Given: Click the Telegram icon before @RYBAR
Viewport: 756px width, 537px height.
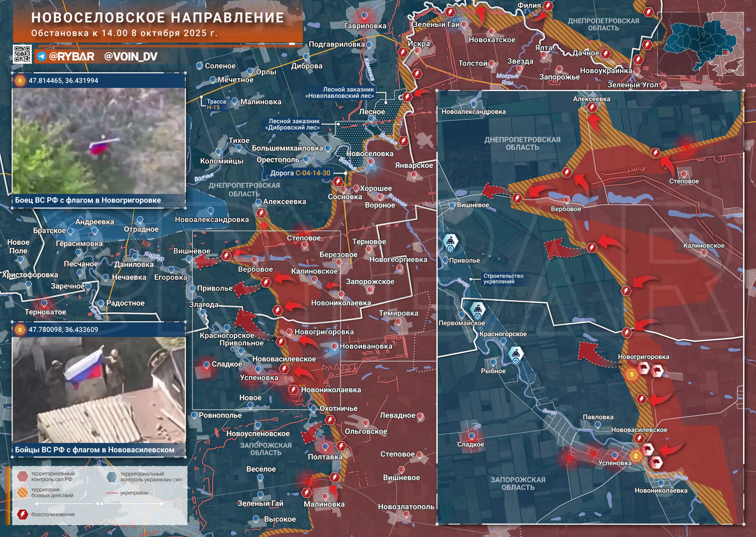Looking at the screenshot, I should click(42, 56).
